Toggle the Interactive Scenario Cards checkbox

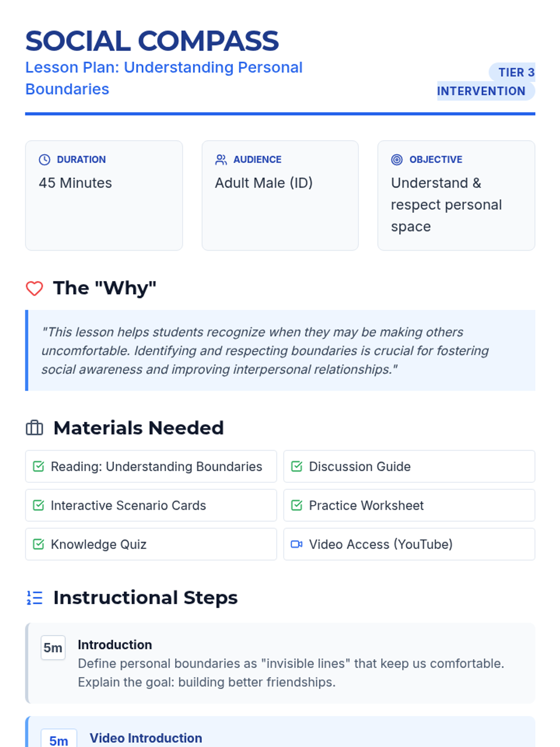click(x=39, y=505)
